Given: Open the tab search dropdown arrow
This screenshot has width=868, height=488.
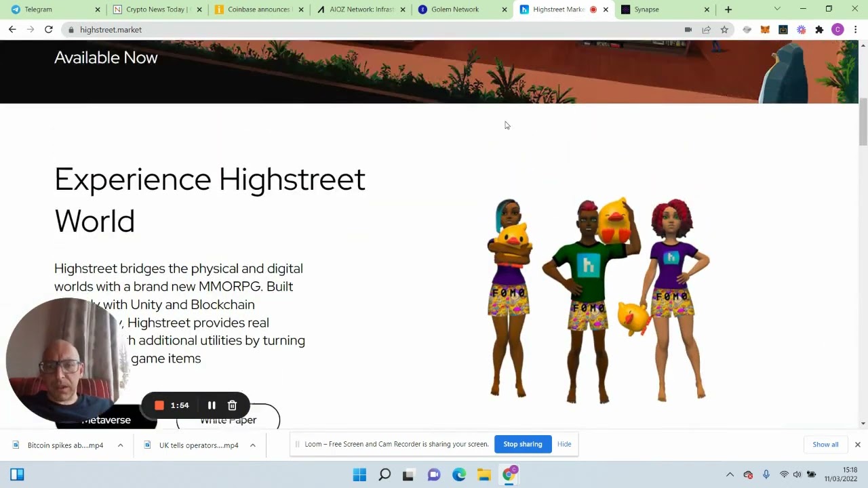Looking at the screenshot, I should click(777, 9).
